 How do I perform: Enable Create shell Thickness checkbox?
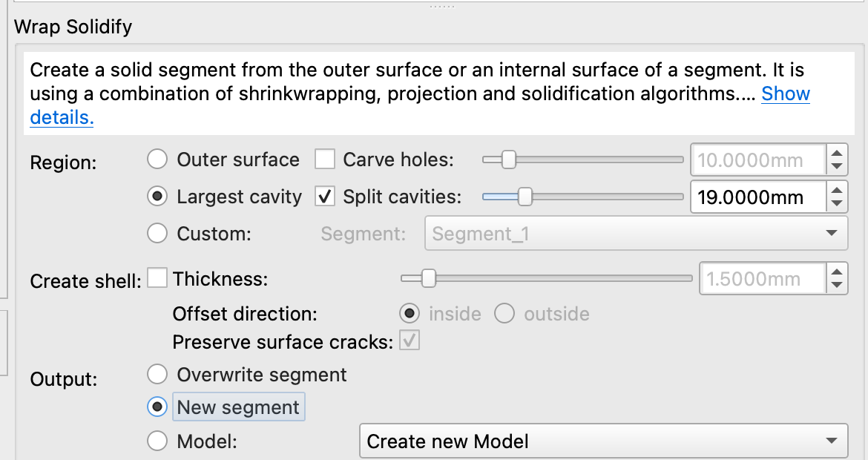(x=157, y=279)
